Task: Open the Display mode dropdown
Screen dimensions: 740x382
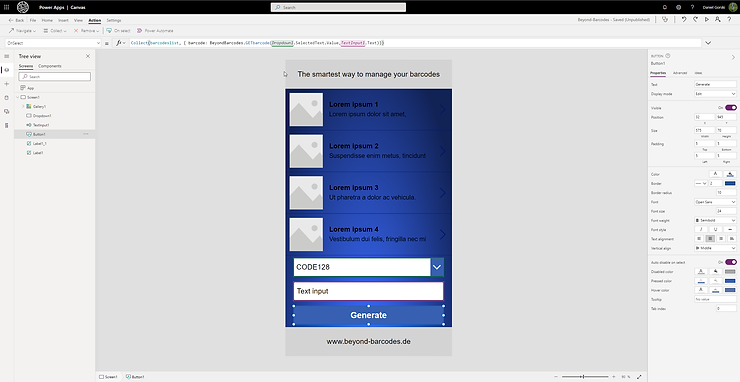Action: (715, 94)
